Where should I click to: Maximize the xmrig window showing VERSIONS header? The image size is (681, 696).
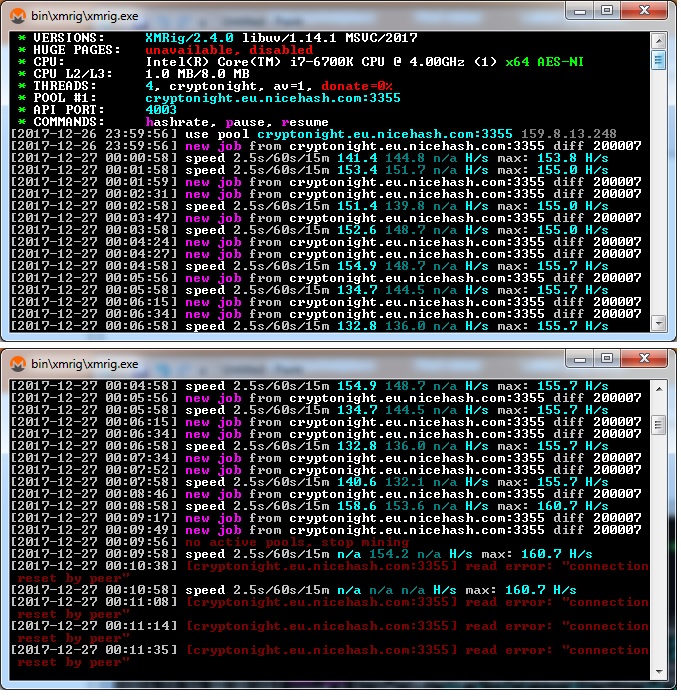607,11
